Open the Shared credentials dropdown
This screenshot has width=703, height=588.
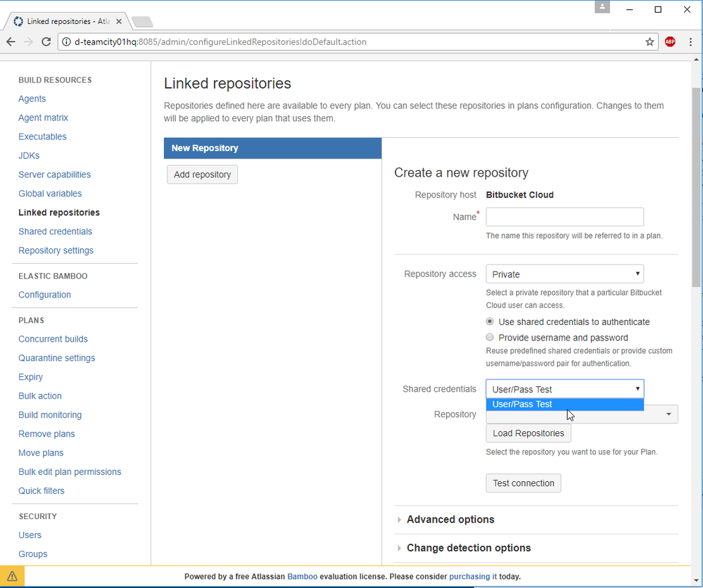pos(564,389)
